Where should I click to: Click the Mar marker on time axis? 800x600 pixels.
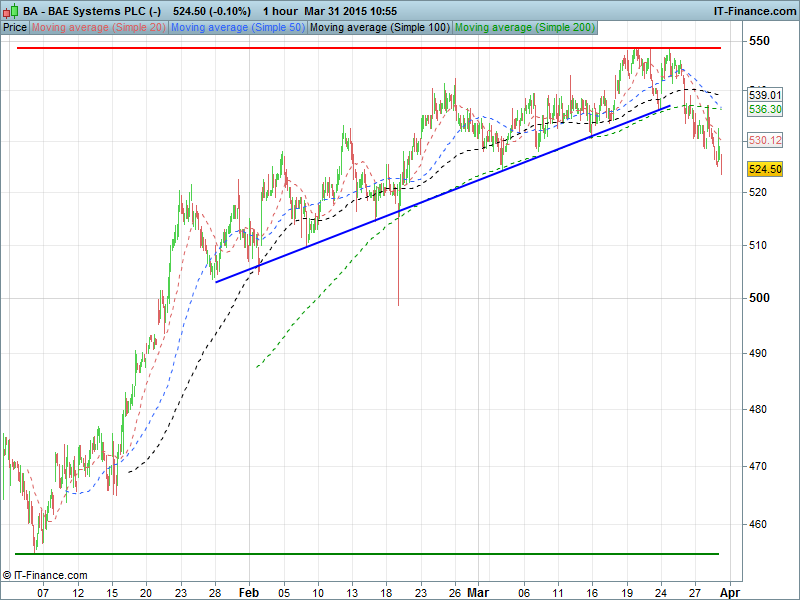[x=476, y=591]
